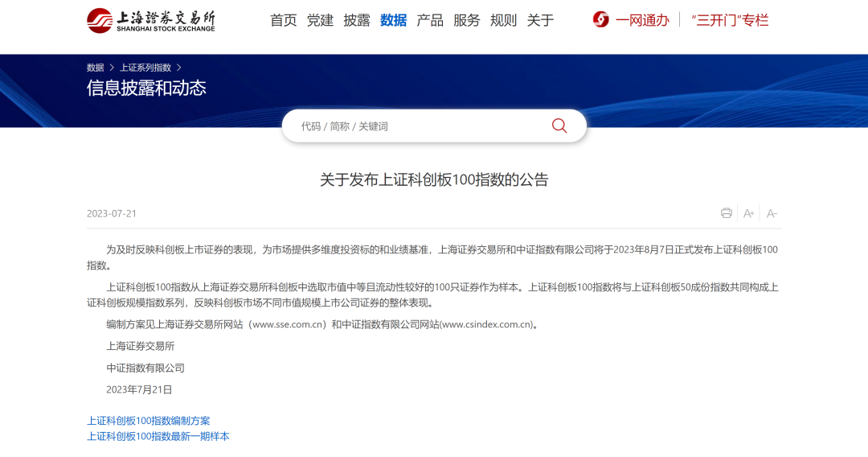Viewport: 868px width, 457px height.
Task: Decrease font size with A- icon
Action: point(772,213)
